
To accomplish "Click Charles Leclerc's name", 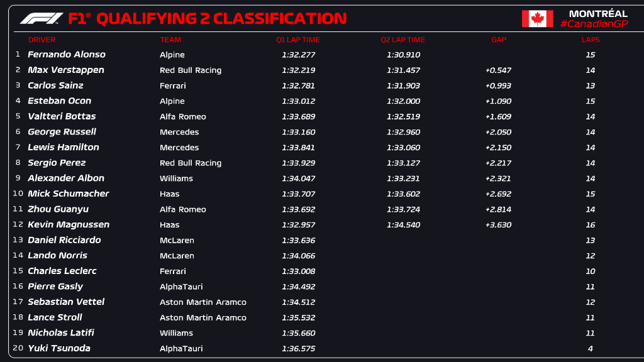I will point(62,271).
